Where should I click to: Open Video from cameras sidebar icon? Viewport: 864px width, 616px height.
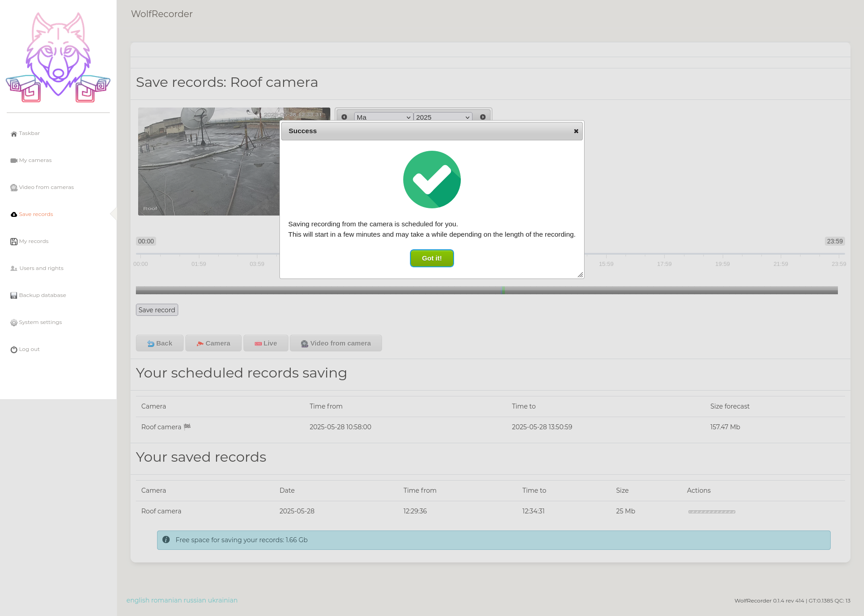coord(14,188)
